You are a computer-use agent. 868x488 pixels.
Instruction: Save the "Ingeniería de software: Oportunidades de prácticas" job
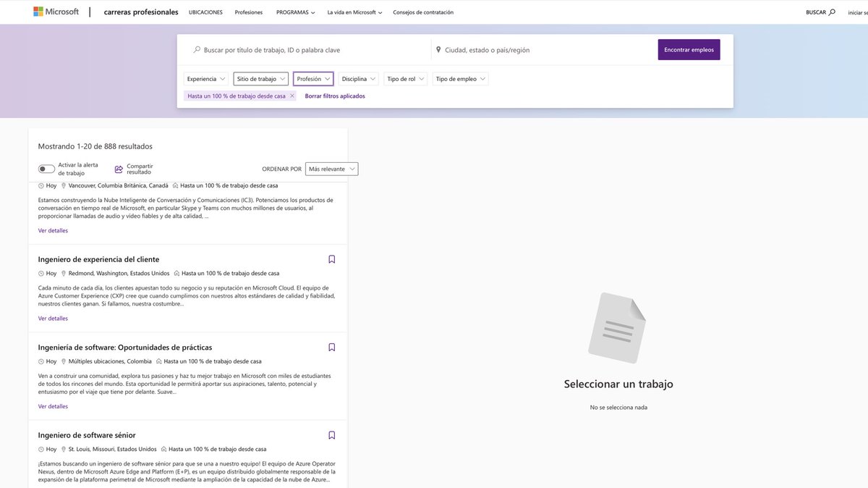pos(331,346)
